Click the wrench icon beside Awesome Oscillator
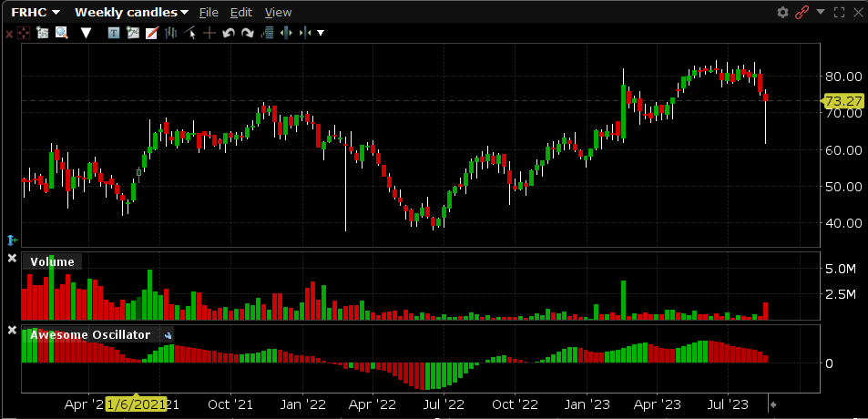Image resolution: width=868 pixels, height=419 pixels. tap(168, 335)
